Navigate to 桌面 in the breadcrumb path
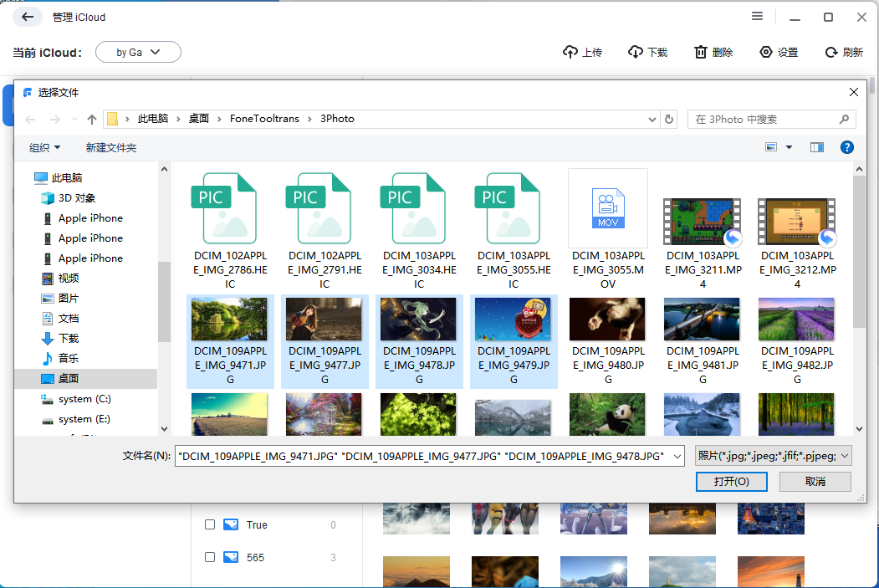Screen dimensions: 879x588 tap(198, 119)
